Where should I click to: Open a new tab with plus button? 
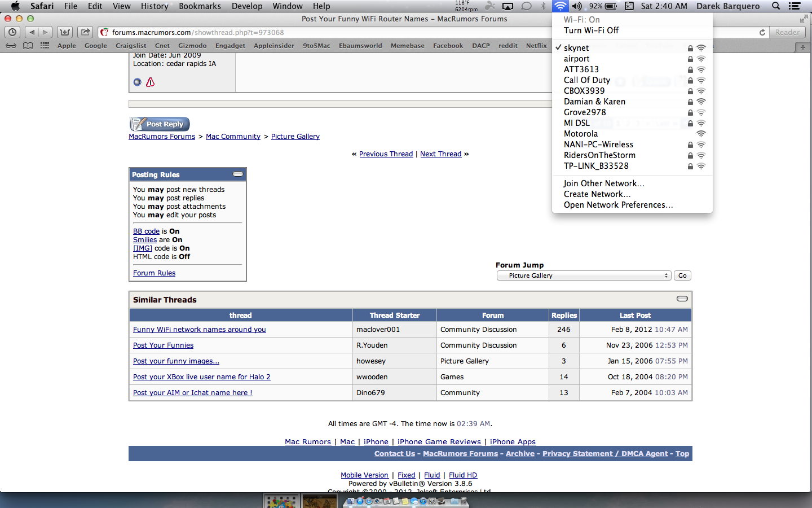[x=803, y=47]
